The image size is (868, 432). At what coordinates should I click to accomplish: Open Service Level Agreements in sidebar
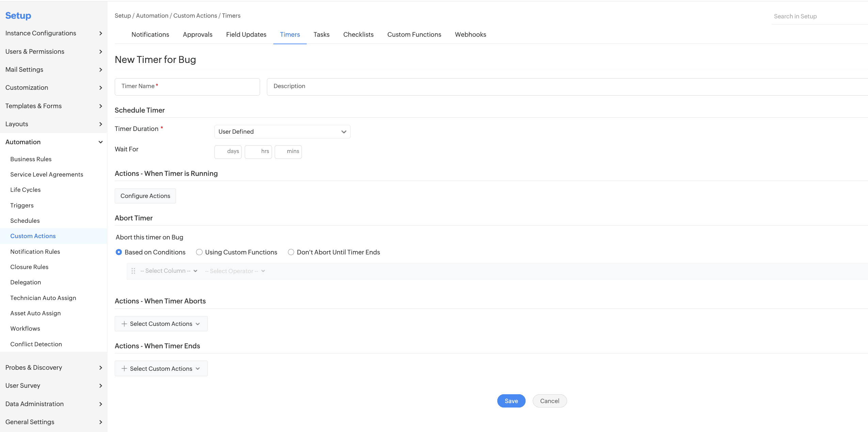pos(47,175)
